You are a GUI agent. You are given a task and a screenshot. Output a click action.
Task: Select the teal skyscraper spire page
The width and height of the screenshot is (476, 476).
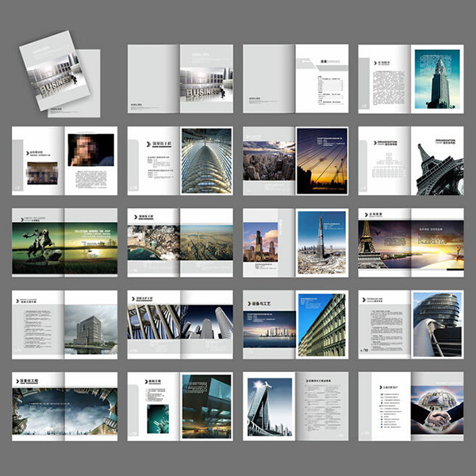(438, 78)
